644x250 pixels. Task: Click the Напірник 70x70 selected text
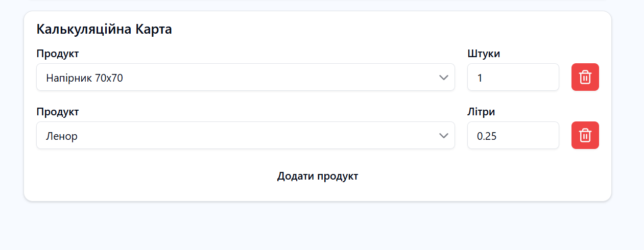coord(84,78)
